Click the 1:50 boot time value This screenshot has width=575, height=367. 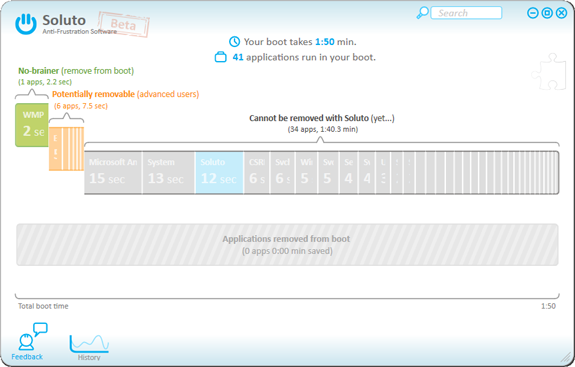click(325, 42)
